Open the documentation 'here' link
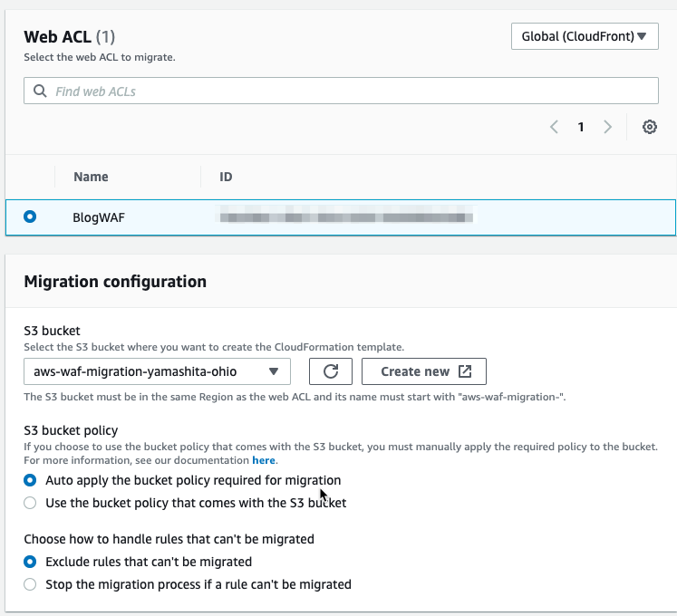Image resolution: width=677 pixels, height=616 pixels. [264, 460]
